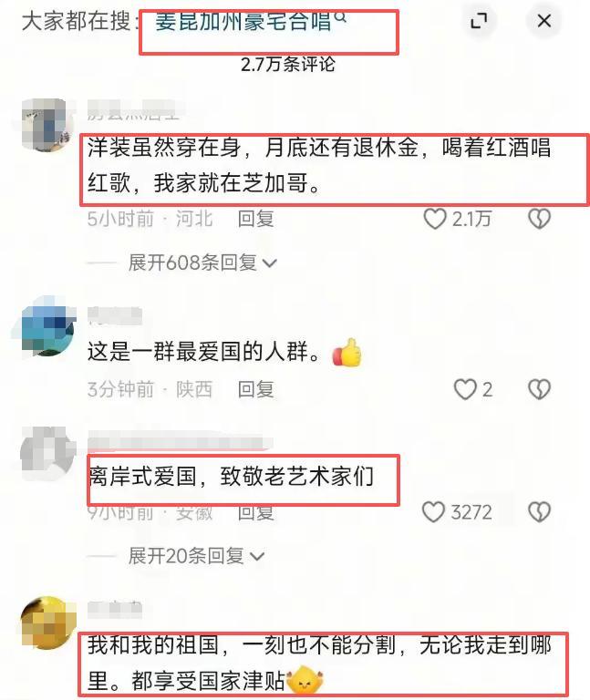Reply to the comment from 陕西
This screenshot has height=700, width=590.
pos(255,389)
